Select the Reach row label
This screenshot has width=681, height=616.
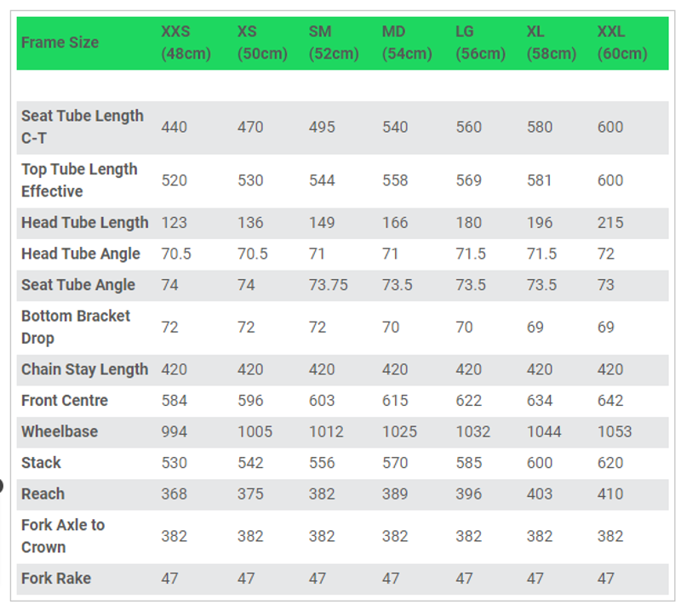pyautogui.click(x=43, y=493)
